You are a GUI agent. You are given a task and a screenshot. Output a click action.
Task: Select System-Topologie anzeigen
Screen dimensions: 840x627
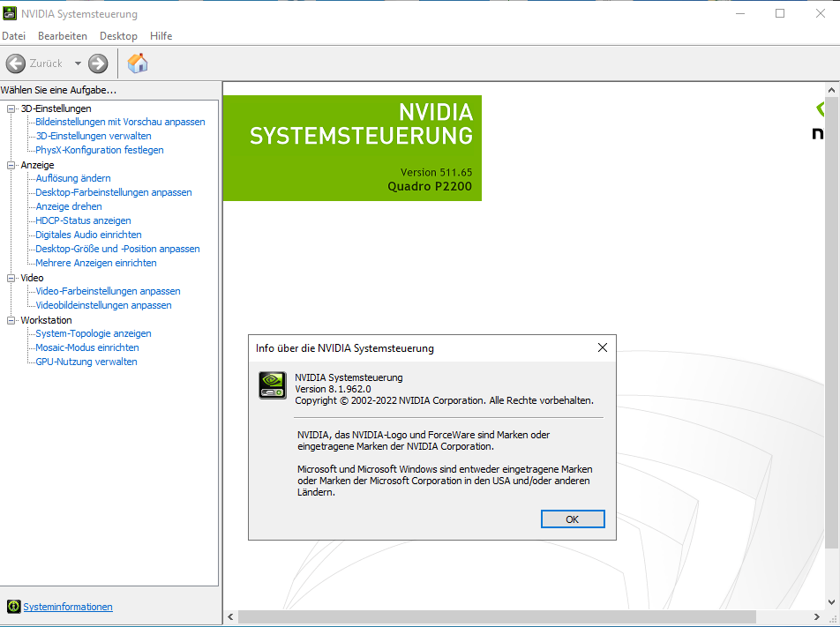click(x=94, y=333)
